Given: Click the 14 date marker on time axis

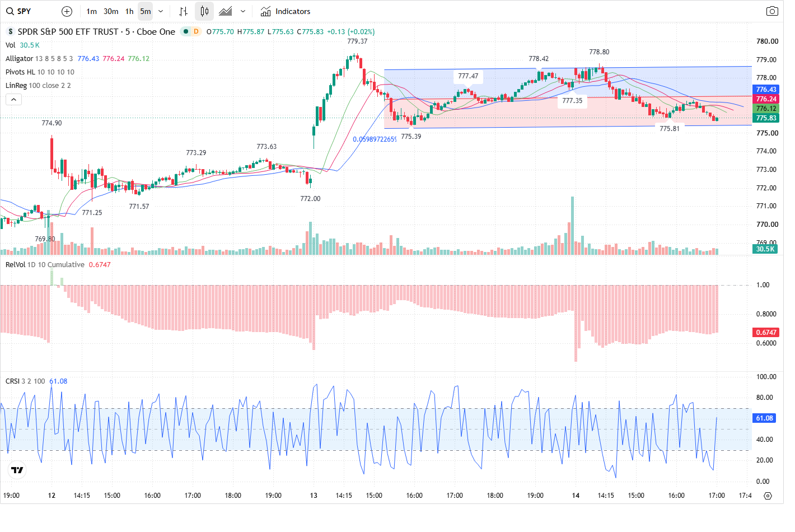Looking at the screenshot, I should point(576,496).
